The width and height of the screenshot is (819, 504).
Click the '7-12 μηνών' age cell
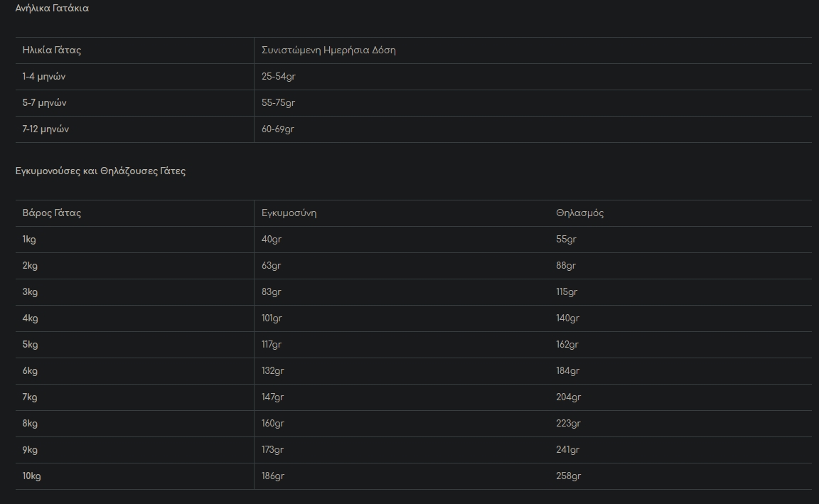click(46, 129)
